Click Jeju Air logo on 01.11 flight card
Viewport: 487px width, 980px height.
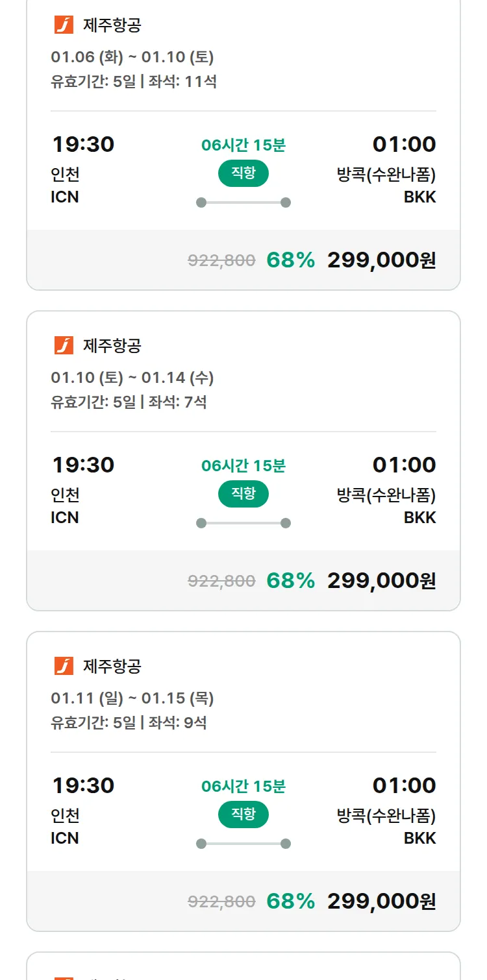click(64, 667)
